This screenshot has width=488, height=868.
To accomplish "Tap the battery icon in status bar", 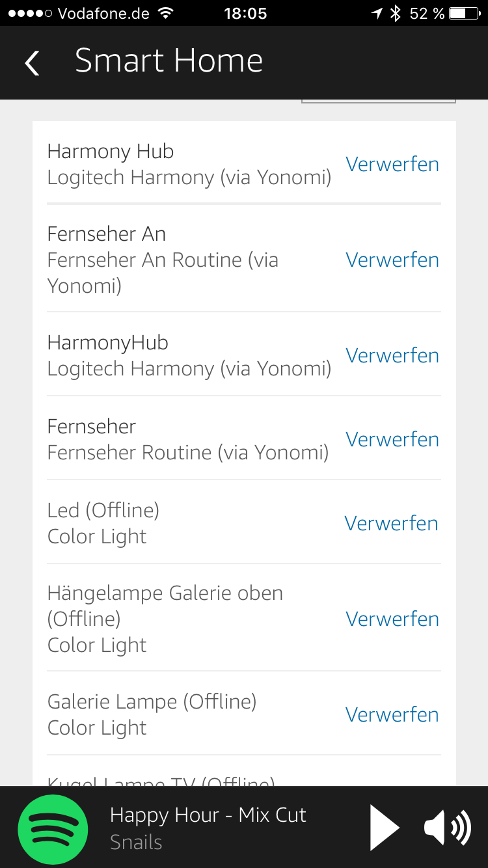I will pyautogui.click(x=467, y=13).
